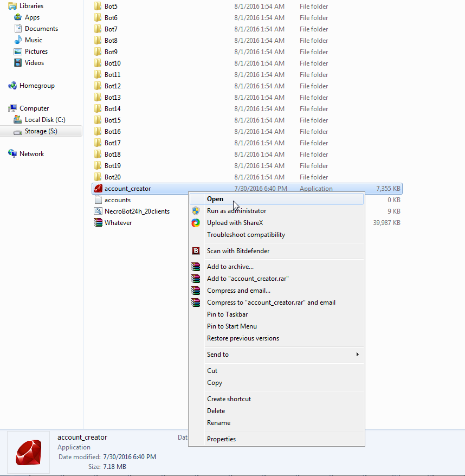Image resolution: width=465 pixels, height=476 pixels.
Task: Click the large ruby preview thumbnail
Action: coord(29,452)
